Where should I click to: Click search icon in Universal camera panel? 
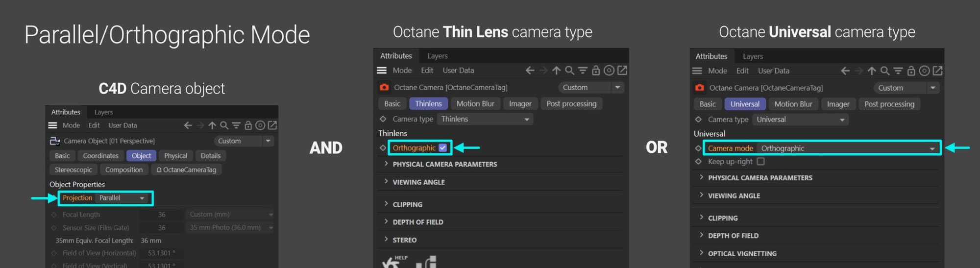(884, 71)
